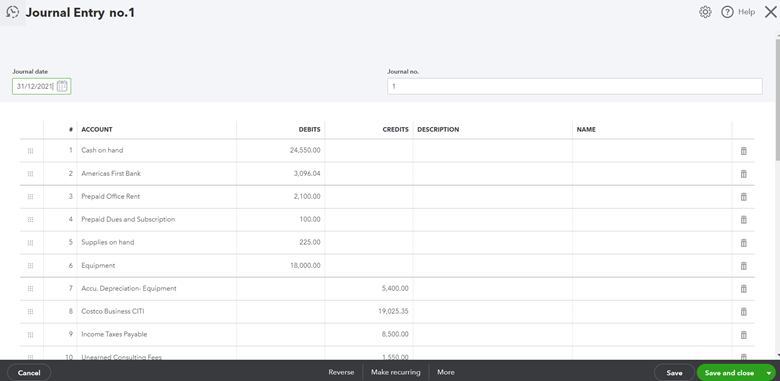This screenshot has width=780, height=381.
Task: Delete the Cash on hand line
Action: [x=744, y=151]
